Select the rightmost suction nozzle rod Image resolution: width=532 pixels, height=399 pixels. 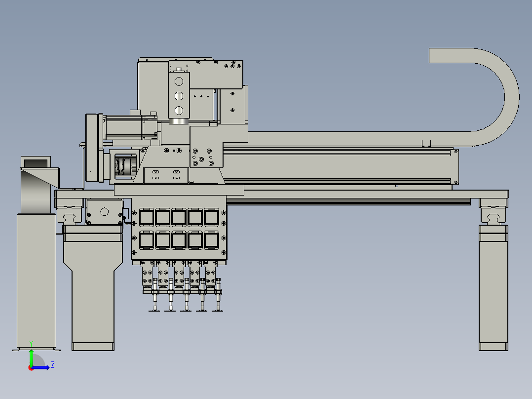click(x=218, y=294)
